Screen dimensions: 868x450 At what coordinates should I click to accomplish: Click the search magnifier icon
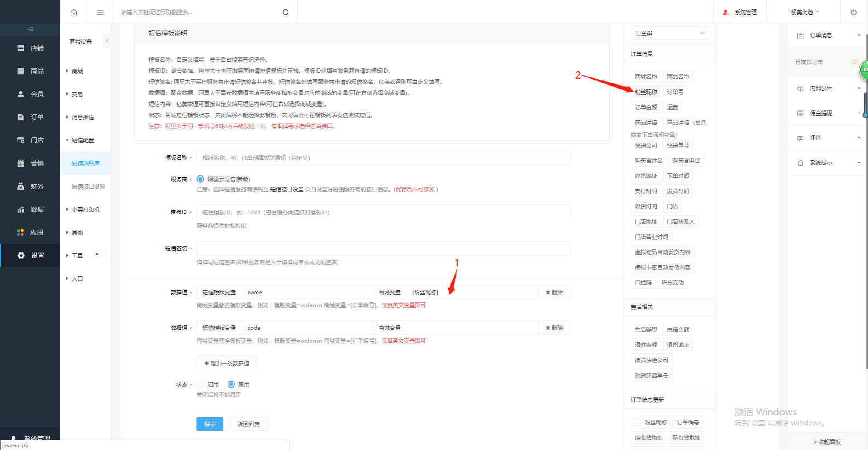click(x=286, y=12)
